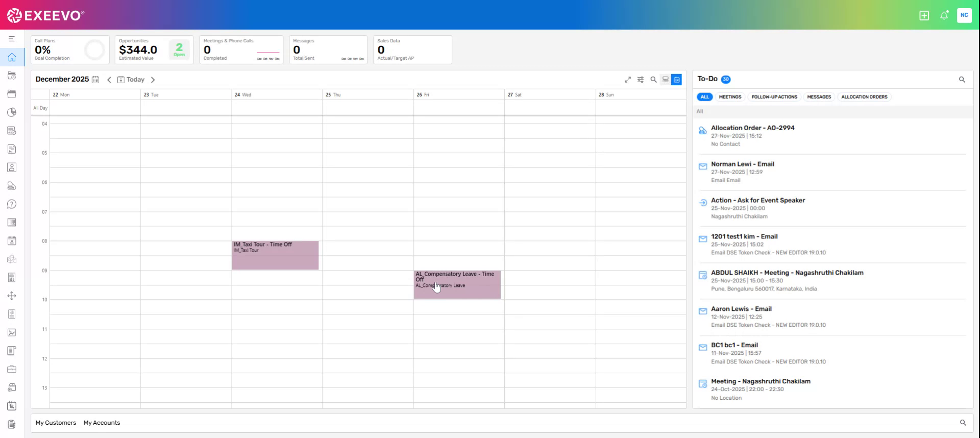This screenshot has height=438, width=980.
Task: Open the line graph icon in sidebar
Action: point(12,332)
